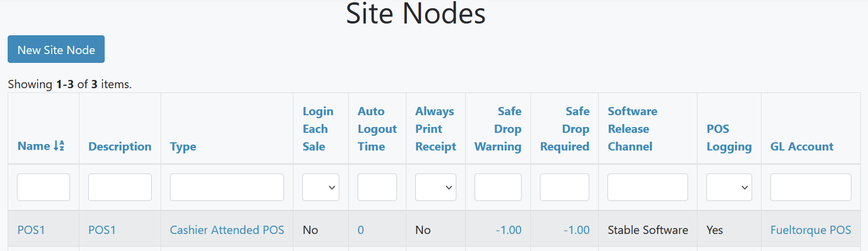Sort by Always Print Receipt header
The width and height of the screenshot is (868, 251).
click(436, 129)
